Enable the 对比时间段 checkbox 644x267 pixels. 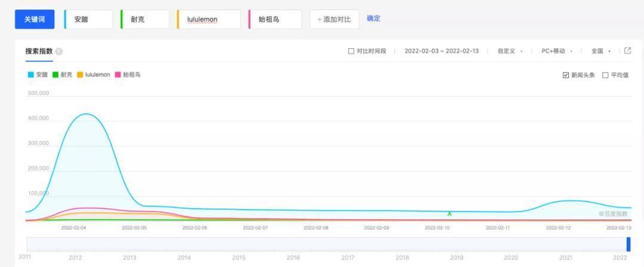pos(351,51)
